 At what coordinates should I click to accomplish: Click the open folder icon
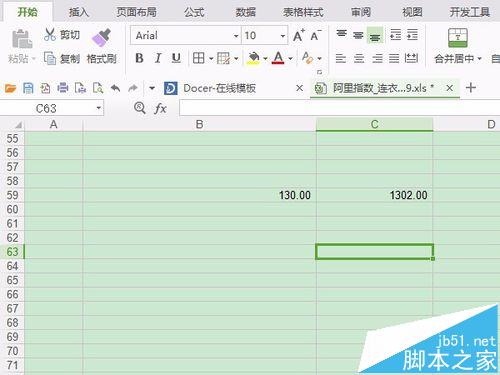click(x=11, y=88)
